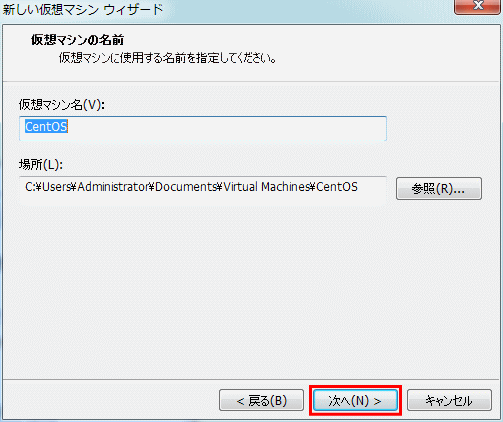The image size is (503, 422).
Task: Go back with the < 戻る(B) button
Action: (x=261, y=400)
